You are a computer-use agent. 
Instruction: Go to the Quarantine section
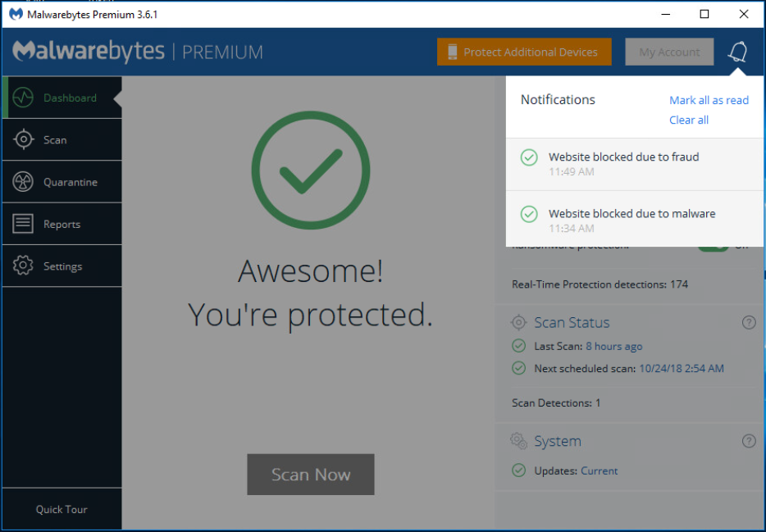[x=62, y=181]
